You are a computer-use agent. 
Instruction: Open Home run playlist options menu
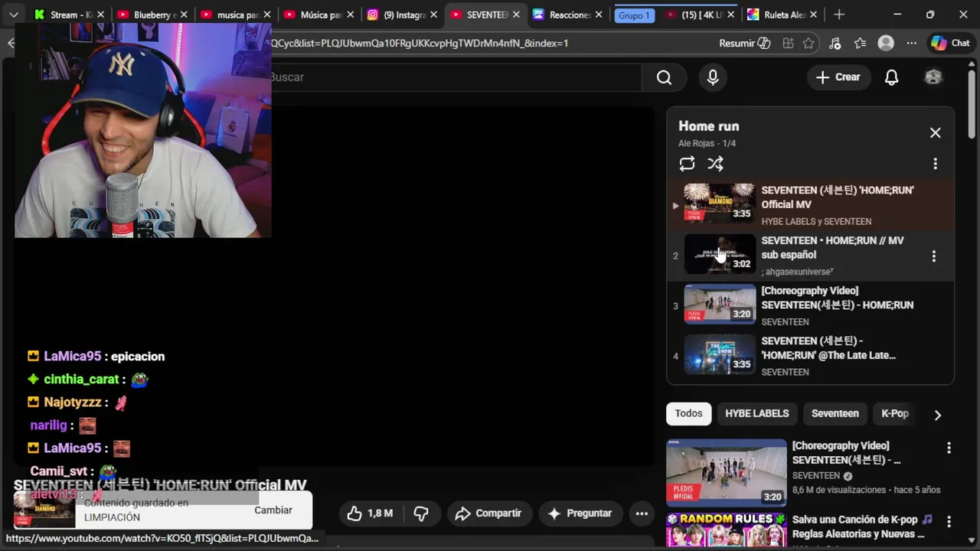pos(935,164)
